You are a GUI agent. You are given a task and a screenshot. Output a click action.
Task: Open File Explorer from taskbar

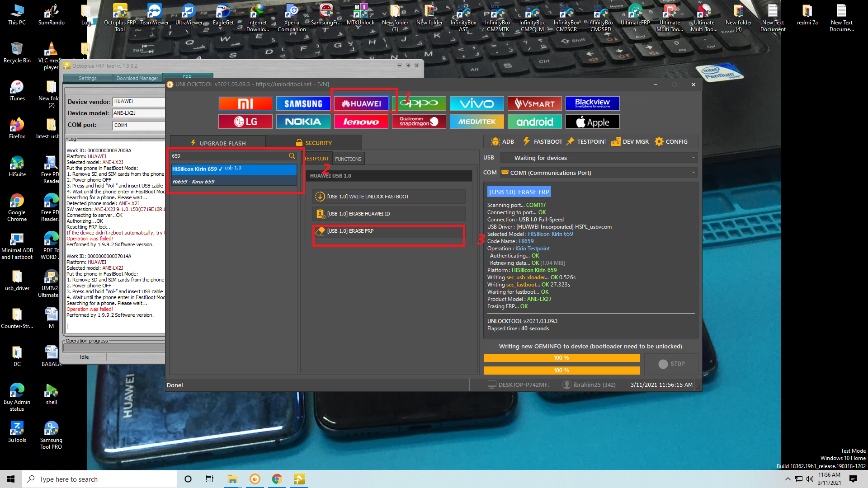[x=232, y=479]
